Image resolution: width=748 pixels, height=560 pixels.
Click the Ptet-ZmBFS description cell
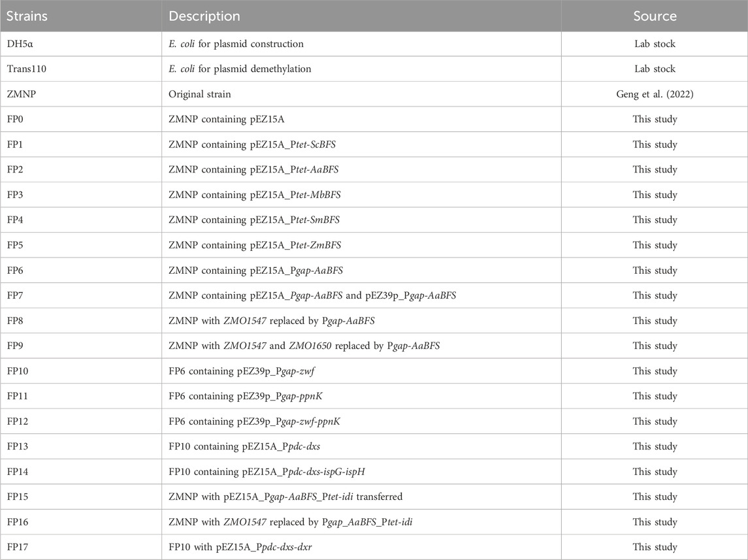[x=361, y=245]
